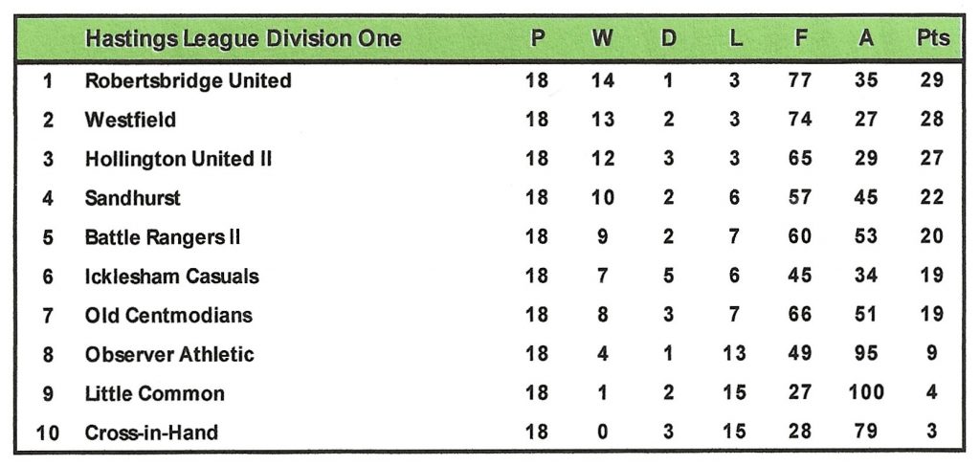The height and width of the screenshot is (466, 980).
Task: Click the L column header
Action: tap(734, 39)
